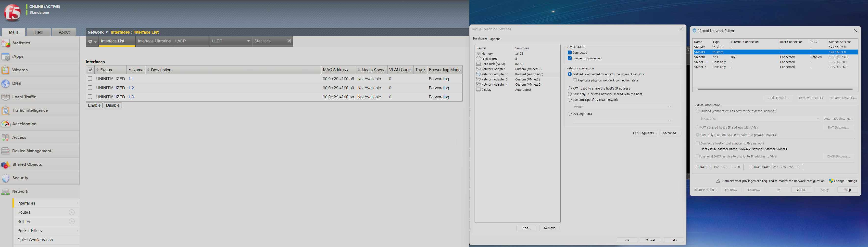
Task: Click the Local Traffic sidebar icon
Action: click(6, 97)
